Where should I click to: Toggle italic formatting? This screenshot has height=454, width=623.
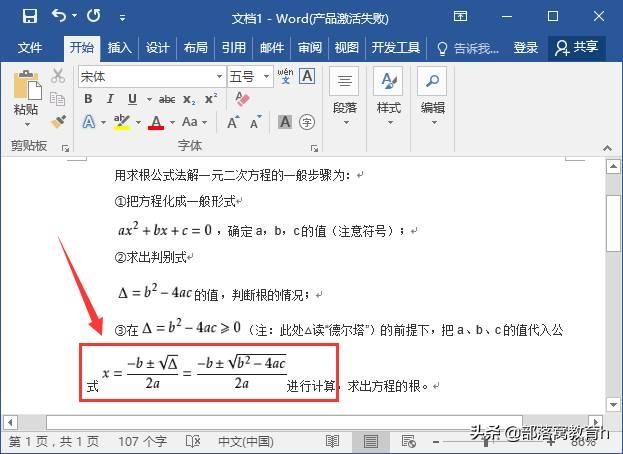(110, 99)
